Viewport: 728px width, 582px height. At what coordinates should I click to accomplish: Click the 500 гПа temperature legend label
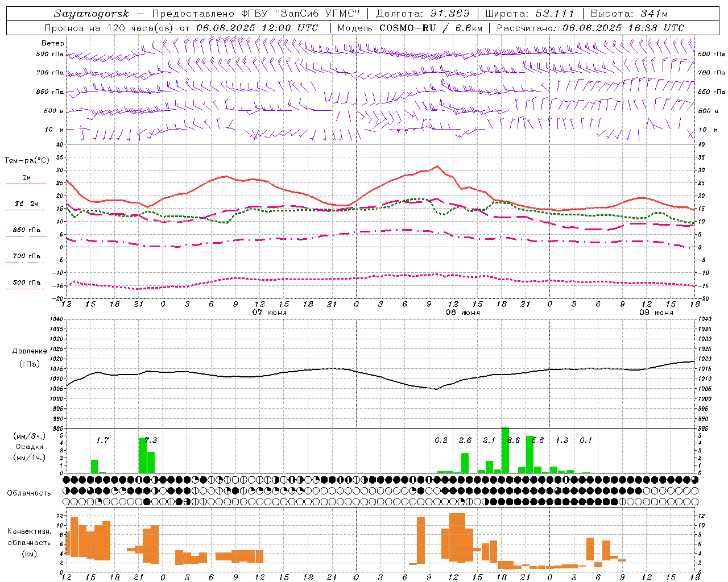pyautogui.click(x=26, y=282)
